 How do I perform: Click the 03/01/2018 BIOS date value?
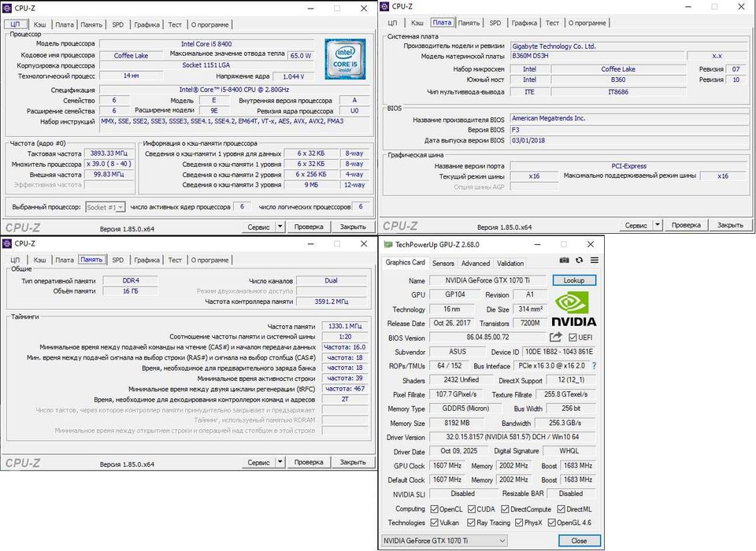(630, 140)
